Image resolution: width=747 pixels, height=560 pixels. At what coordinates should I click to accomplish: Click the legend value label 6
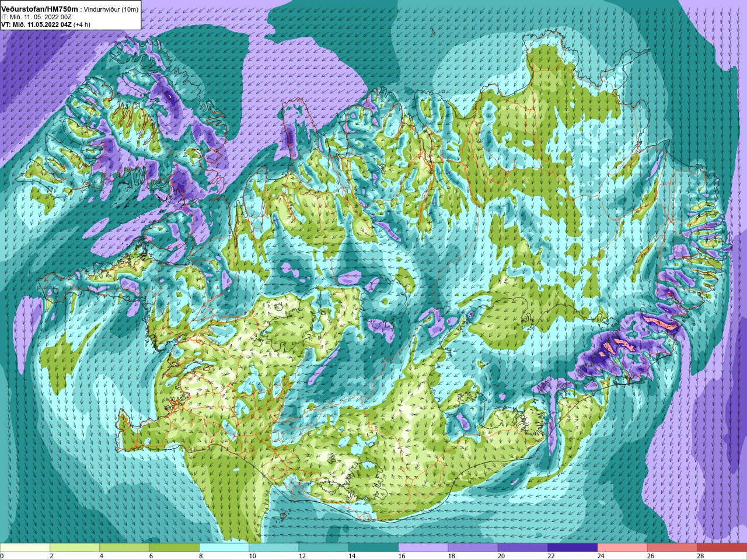(151, 556)
